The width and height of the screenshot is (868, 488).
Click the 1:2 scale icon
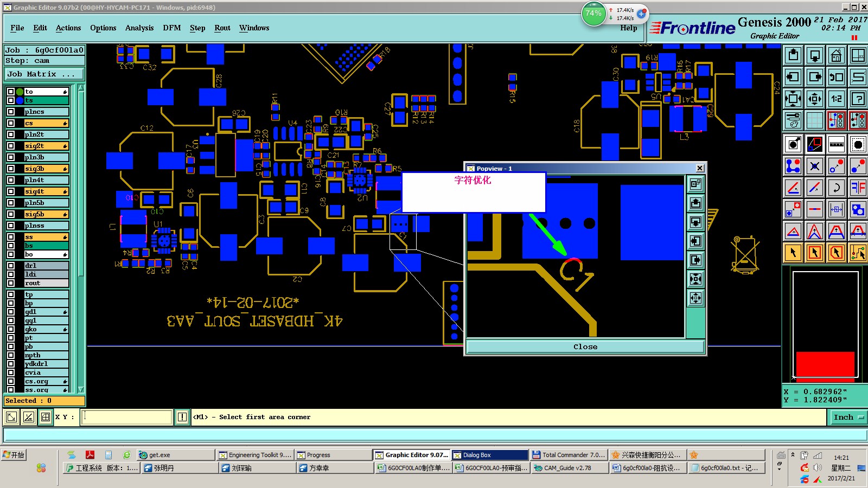(x=837, y=99)
